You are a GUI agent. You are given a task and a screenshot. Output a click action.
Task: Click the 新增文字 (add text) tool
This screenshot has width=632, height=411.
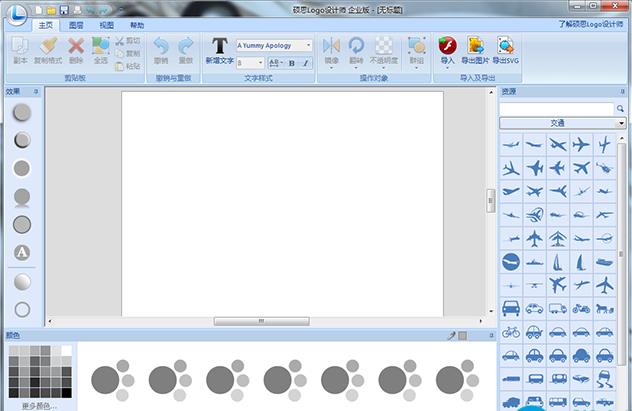pyautogui.click(x=219, y=49)
